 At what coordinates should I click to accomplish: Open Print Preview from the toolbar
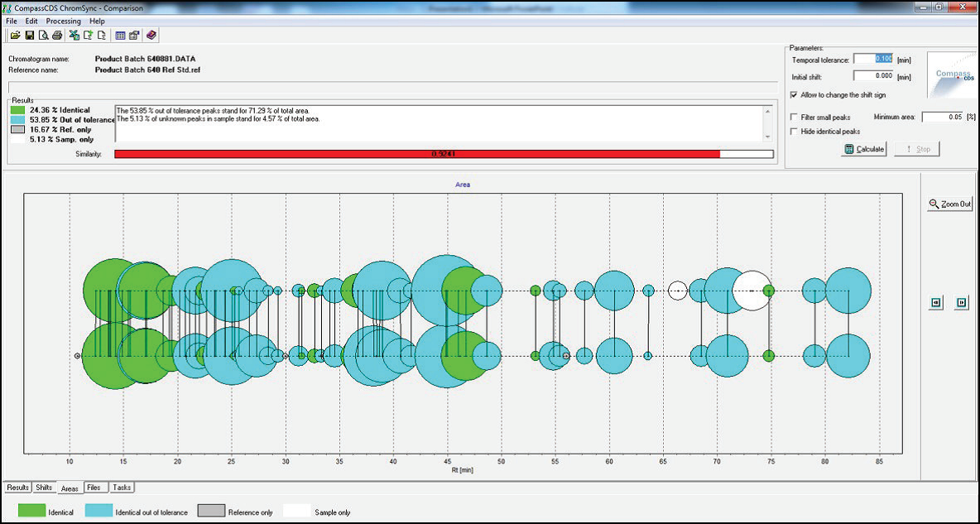click(x=43, y=36)
